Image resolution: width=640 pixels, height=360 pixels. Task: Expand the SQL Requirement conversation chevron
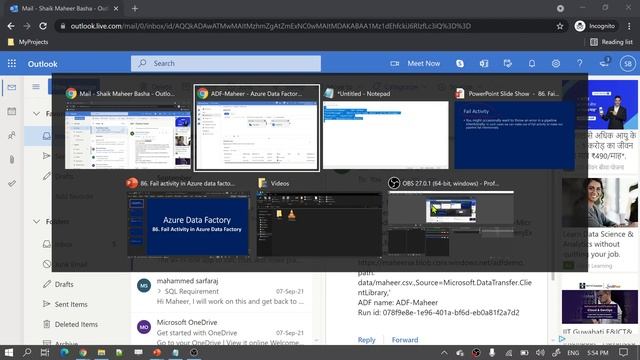point(160,291)
